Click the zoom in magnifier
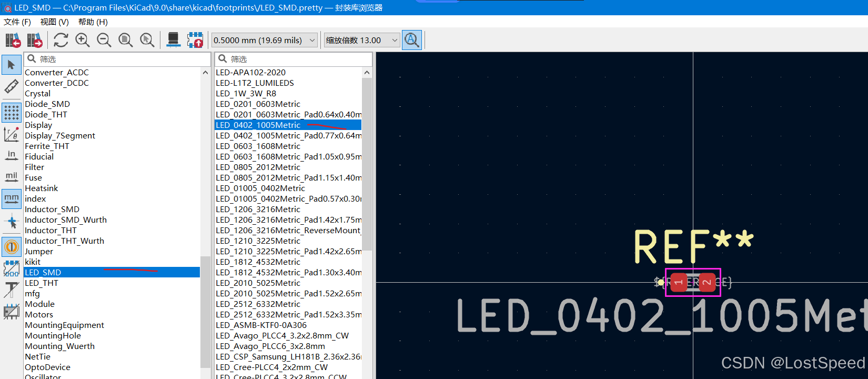Image resolution: width=868 pixels, height=379 pixels. pyautogui.click(x=83, y=40)
